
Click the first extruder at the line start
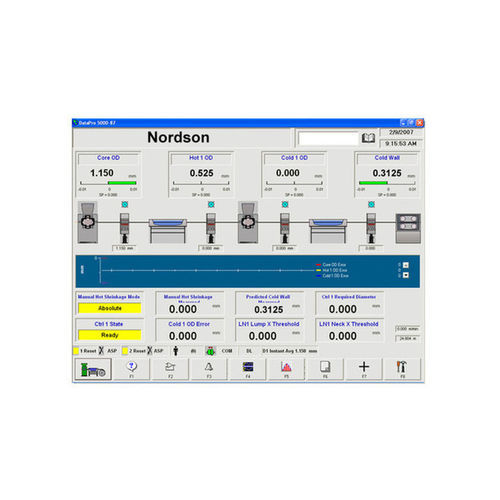click(x=87, y=222)
